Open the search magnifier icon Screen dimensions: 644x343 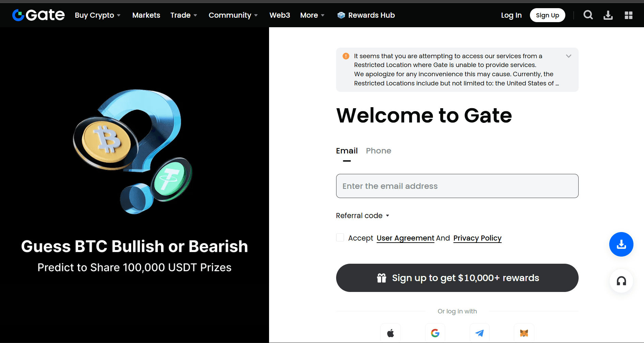click(588, 15)
